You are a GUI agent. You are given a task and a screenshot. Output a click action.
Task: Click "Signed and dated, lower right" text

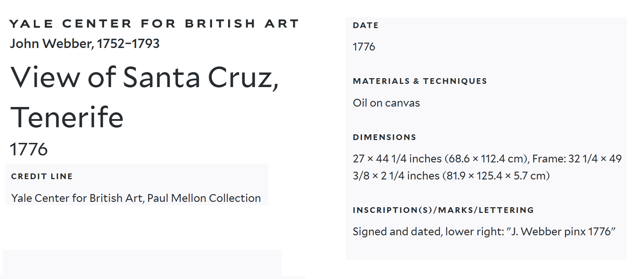428,232
